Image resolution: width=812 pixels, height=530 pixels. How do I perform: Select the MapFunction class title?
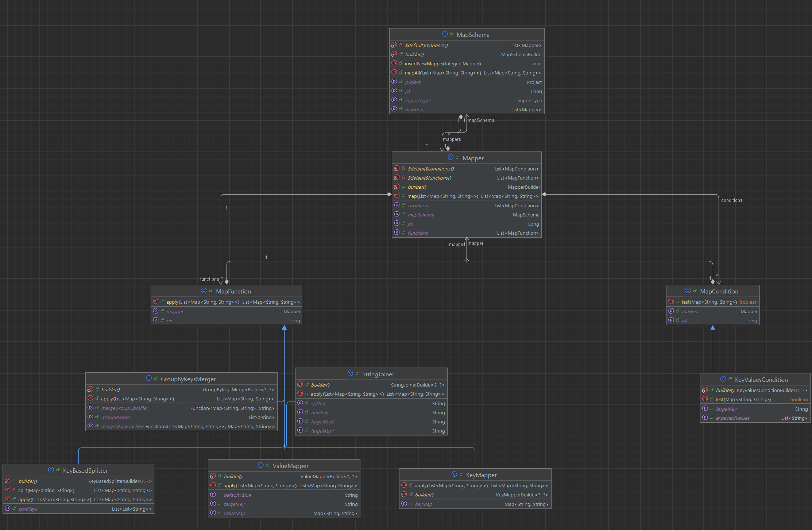[x=233, y=291]
